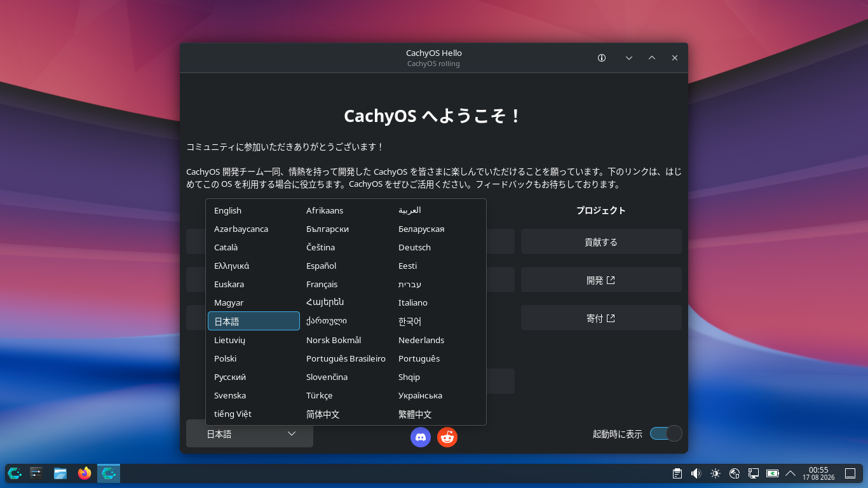Image resolution: width=868 pixels, height=488 pixels.
Task: Choose Español from the language list
Action: tap(346, 266)
